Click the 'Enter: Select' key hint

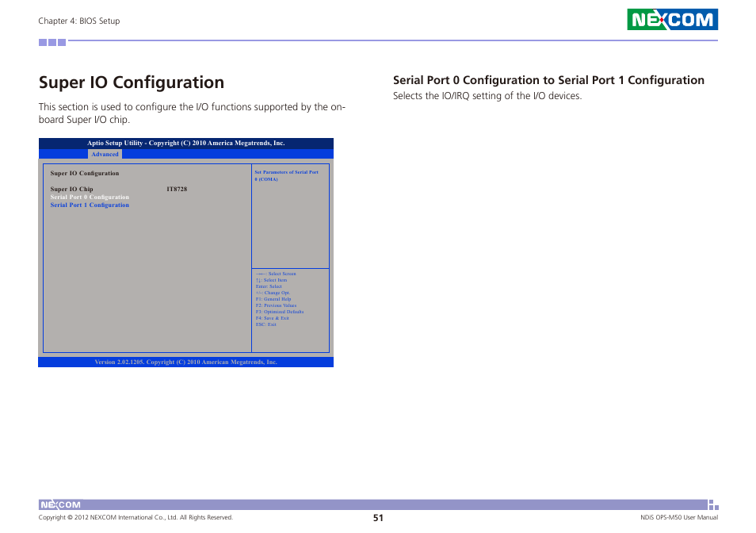tap(269, 286)
